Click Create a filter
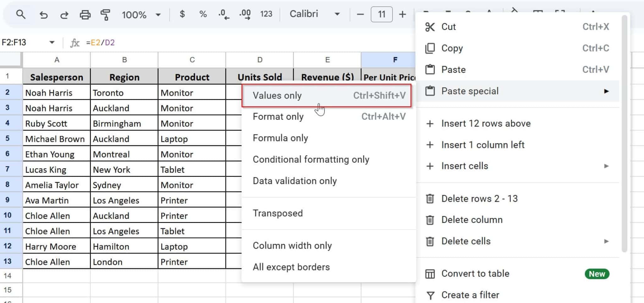Viewport: 644px width, 303px height. [x=470, y=295]
